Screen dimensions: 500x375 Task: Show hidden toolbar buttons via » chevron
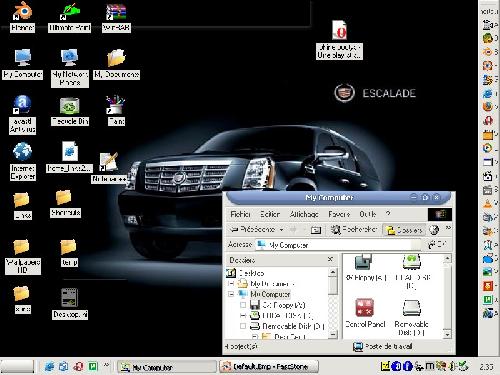(448, 228)
